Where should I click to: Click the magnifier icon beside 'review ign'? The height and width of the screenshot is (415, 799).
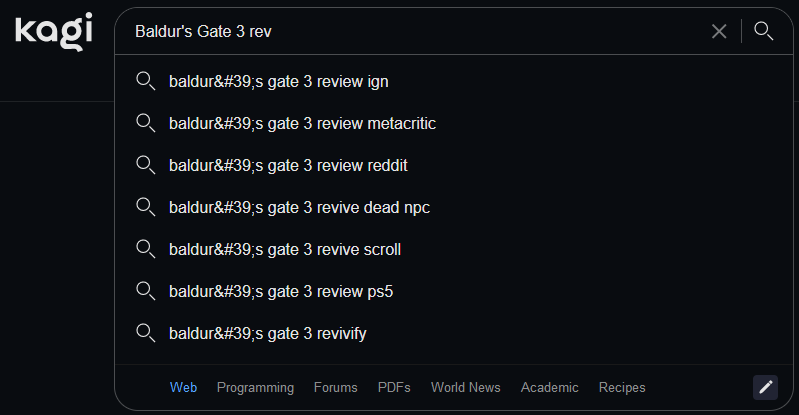point(145,81)
